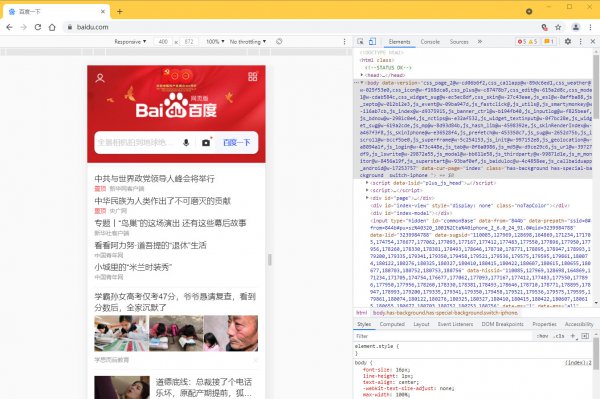This screenshot has height=399, width=600.
Task: Switch to the Elements tab
Action: click(x=399, y=41)
